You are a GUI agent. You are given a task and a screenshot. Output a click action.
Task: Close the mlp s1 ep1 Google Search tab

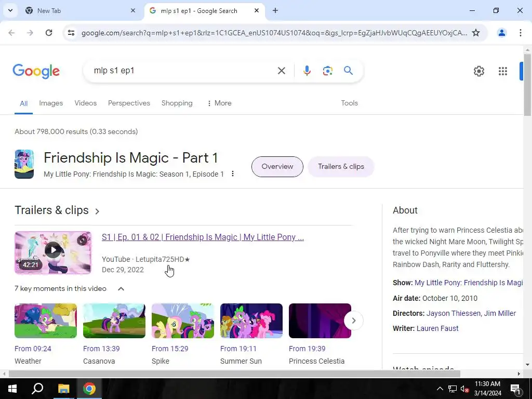[257, 10]
